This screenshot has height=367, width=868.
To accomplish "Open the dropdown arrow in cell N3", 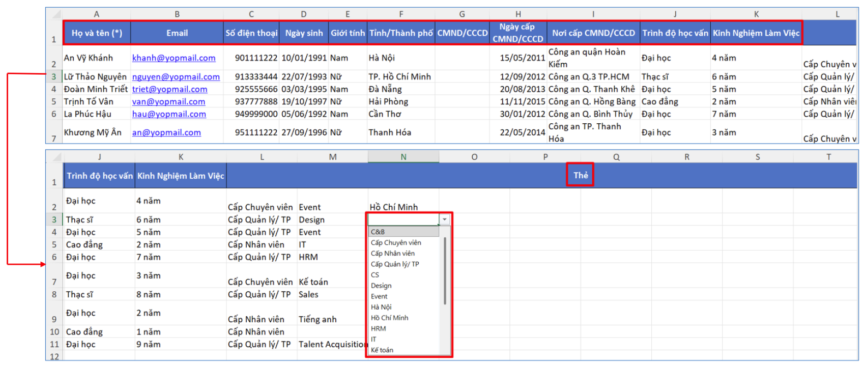I will [445, 219].
